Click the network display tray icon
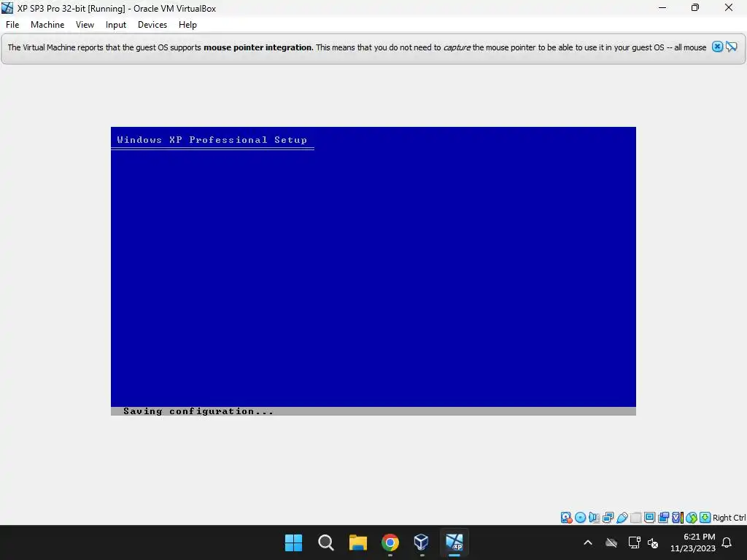Screen dimensions: 747x560 point(634,542)
